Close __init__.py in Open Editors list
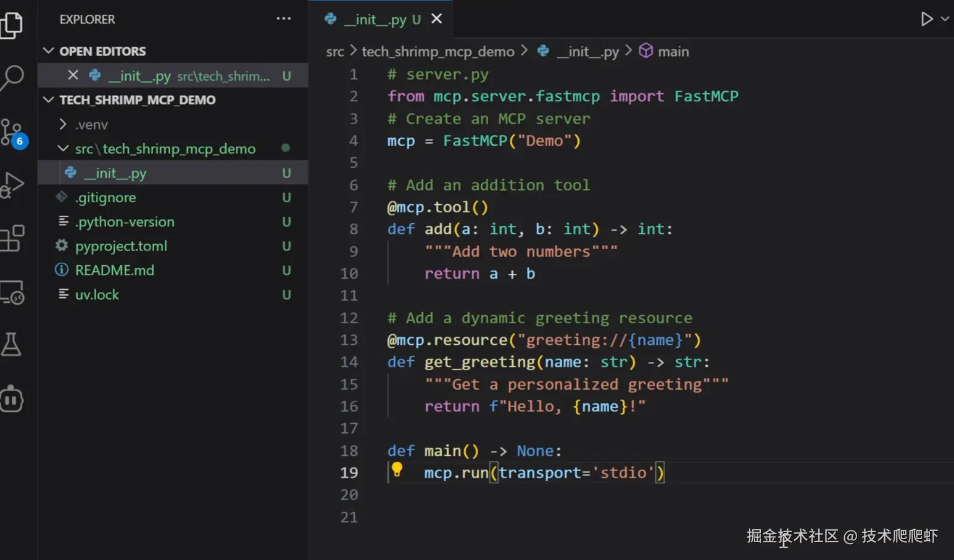Viewport: 954px width, 560px height. 73,75
